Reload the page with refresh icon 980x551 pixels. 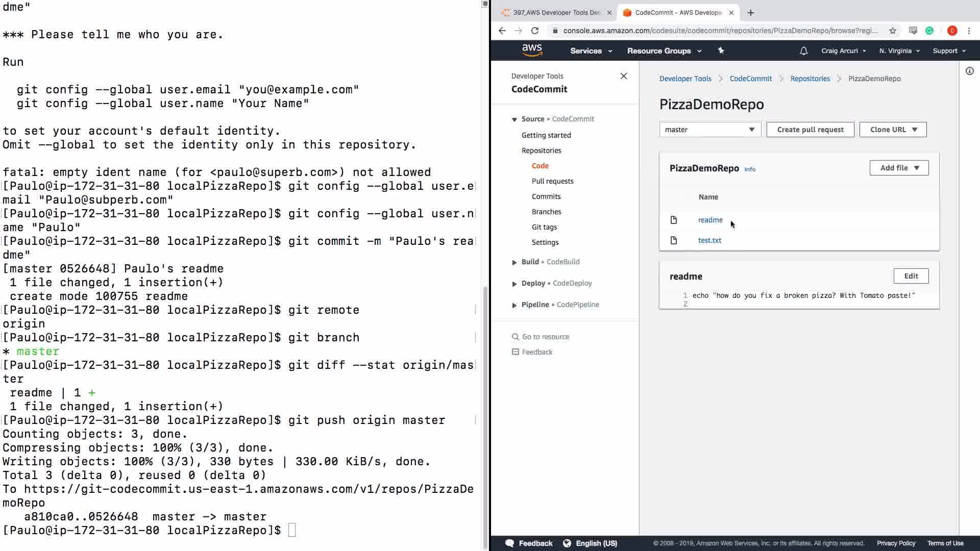coord(535,31)
